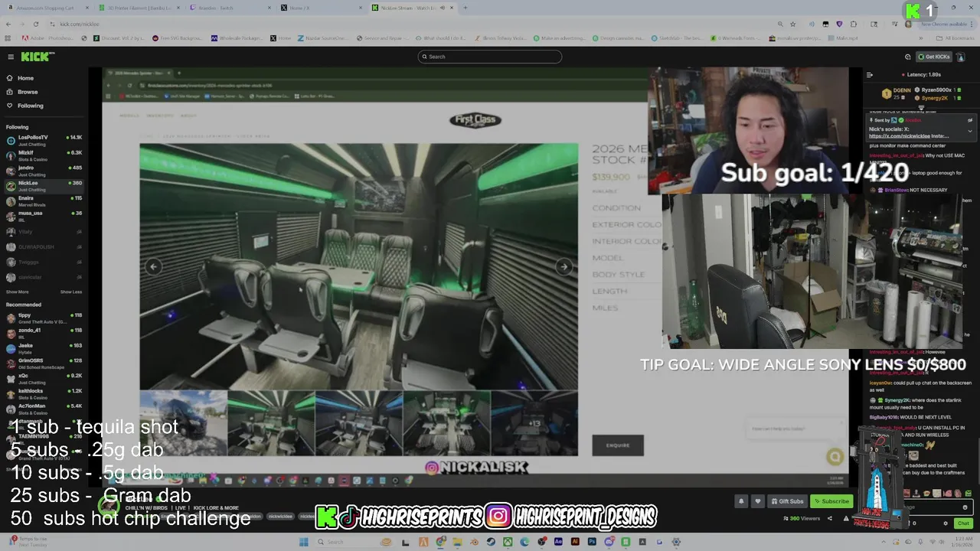
Task: Open Chrome three-dot menu
Action: click(972, 24)
